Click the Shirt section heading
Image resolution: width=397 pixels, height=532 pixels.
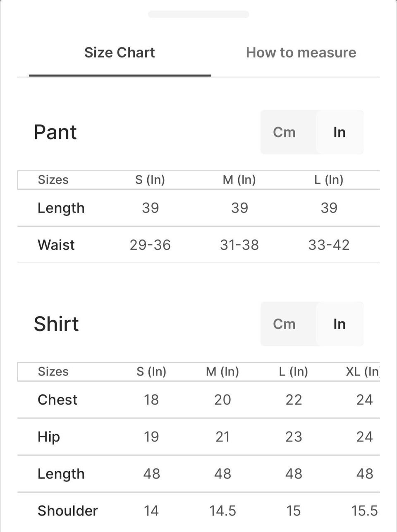point(56,324)
